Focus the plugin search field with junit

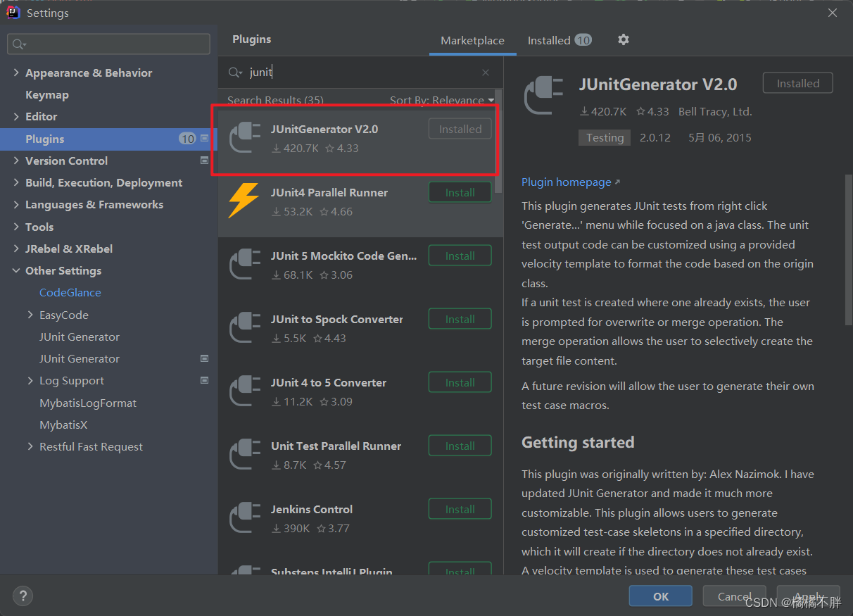[359, 73]
